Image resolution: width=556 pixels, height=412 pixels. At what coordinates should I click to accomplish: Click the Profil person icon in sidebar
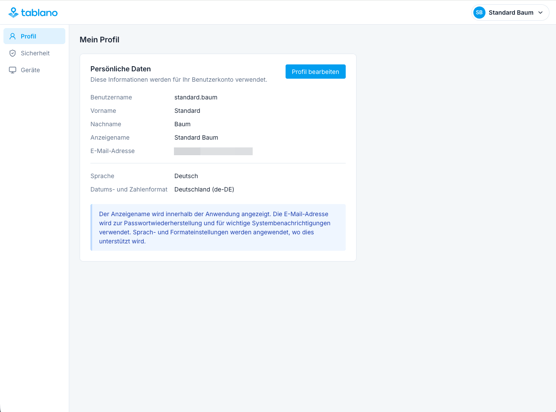[x=12, y=36]
